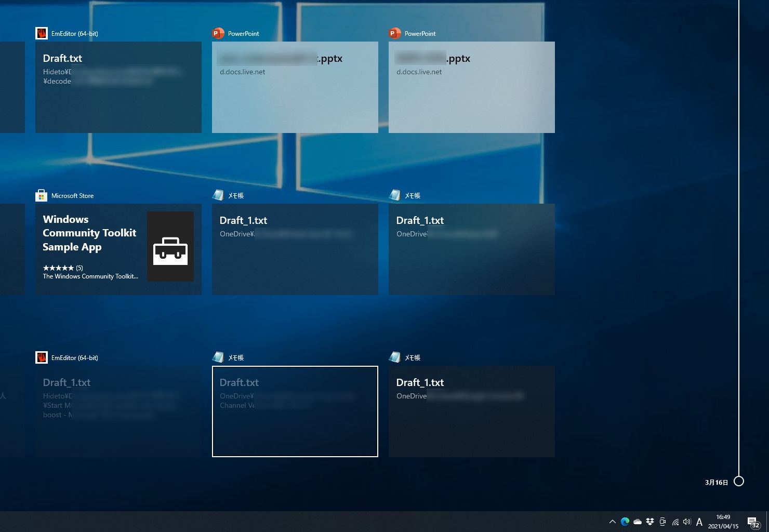
Task: Show hidden icons via the tray chevron
Action: coord(612,522)
